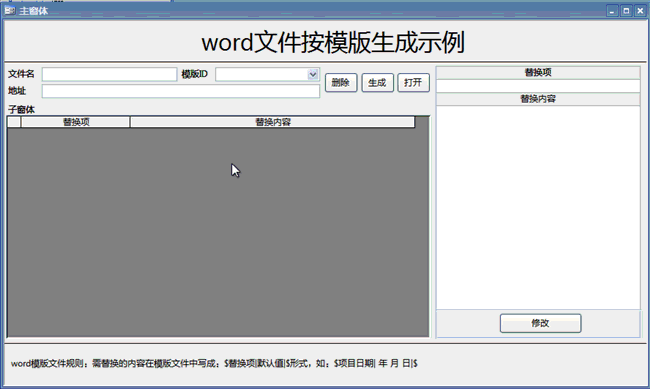Image resolution: width=650 pixels, height=389 pixels.
Task: Click the right panel 替换内容 header label
Action: [538, 99]
